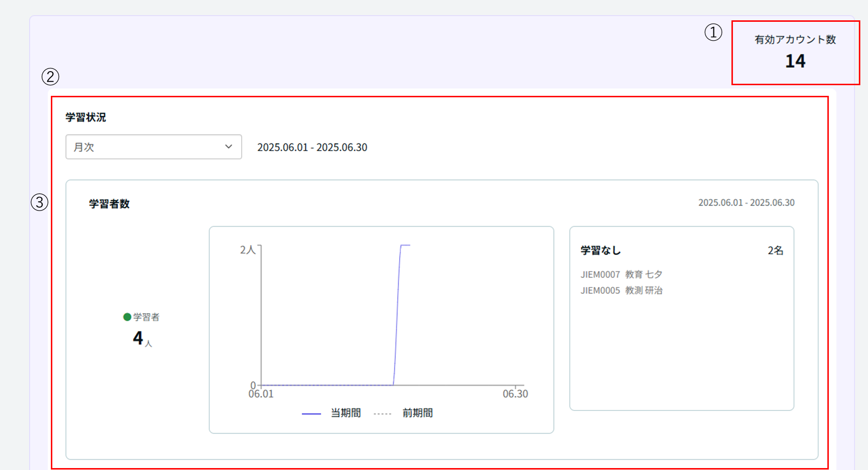Click the 有効アカウント数 card
The width and height of the screenshot is (868, 470).
coord(795,53)
